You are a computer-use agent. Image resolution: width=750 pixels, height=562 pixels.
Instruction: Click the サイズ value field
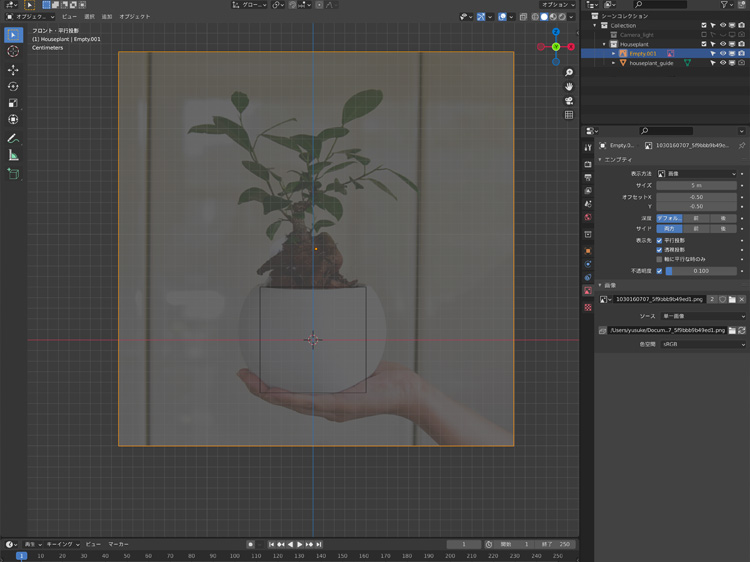pyautogui.click(x=697, y=186)
